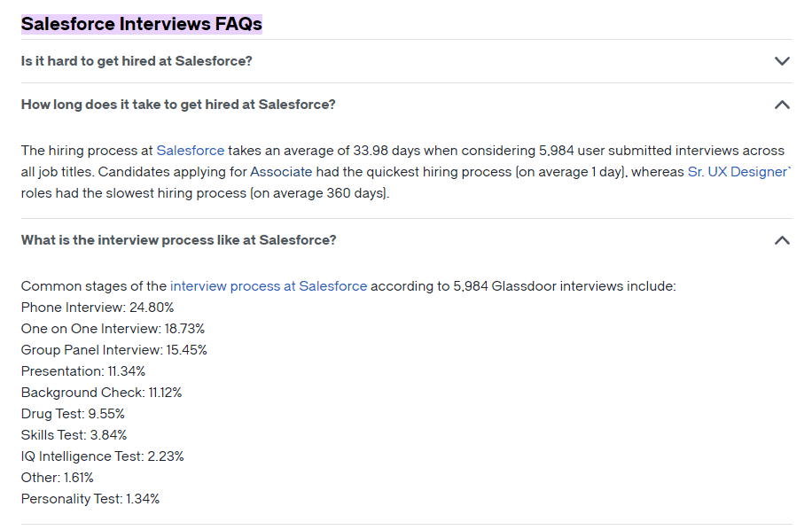Click the "Is it hard to get hired" question text
812x530 pixels.
[x=136, y=61]
